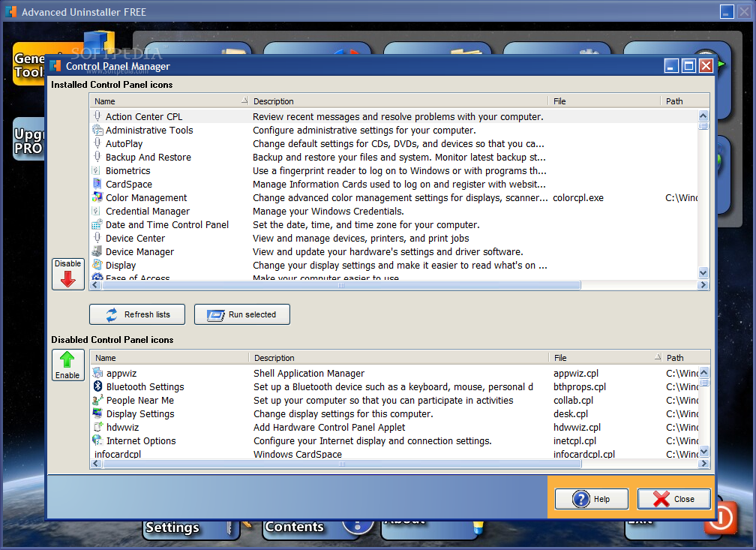This screenshot has height=550, width=756.
Task: Sort installed list by Name column
Action: [x=169, y=101]
